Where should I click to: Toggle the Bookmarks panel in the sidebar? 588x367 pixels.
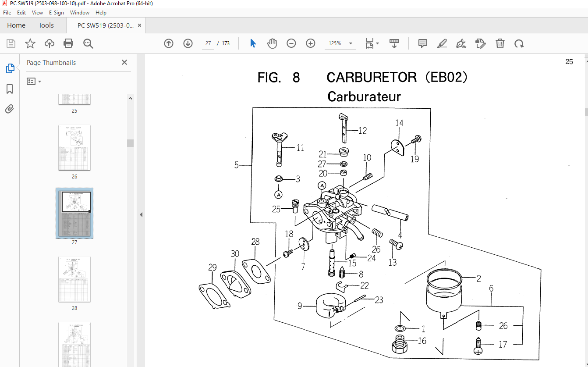[x=10, y=89]
